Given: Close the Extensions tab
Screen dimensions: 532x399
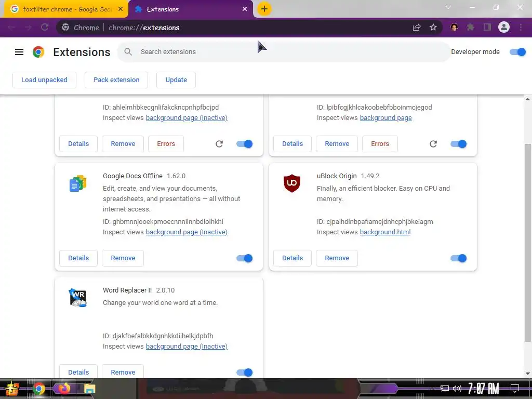Looking at the screenshot, I should (x=245, y=9).
